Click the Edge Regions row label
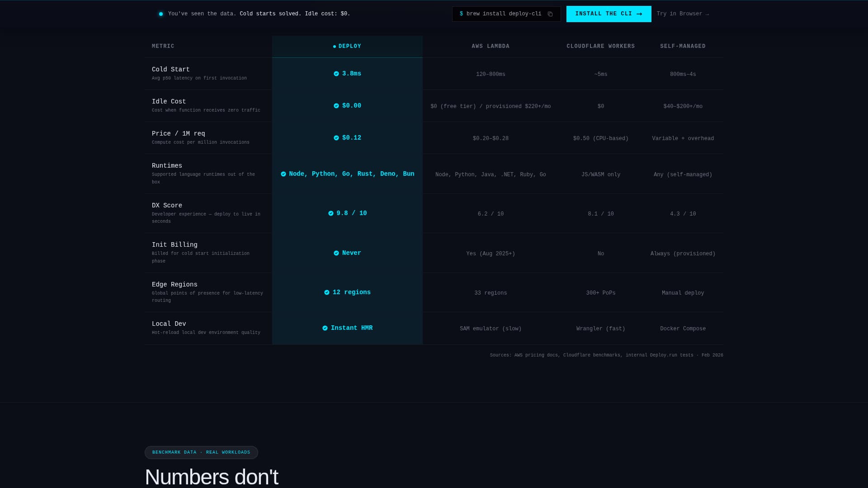Image resolution: width=868 pixels, height=488 pixels. (175, 285)
